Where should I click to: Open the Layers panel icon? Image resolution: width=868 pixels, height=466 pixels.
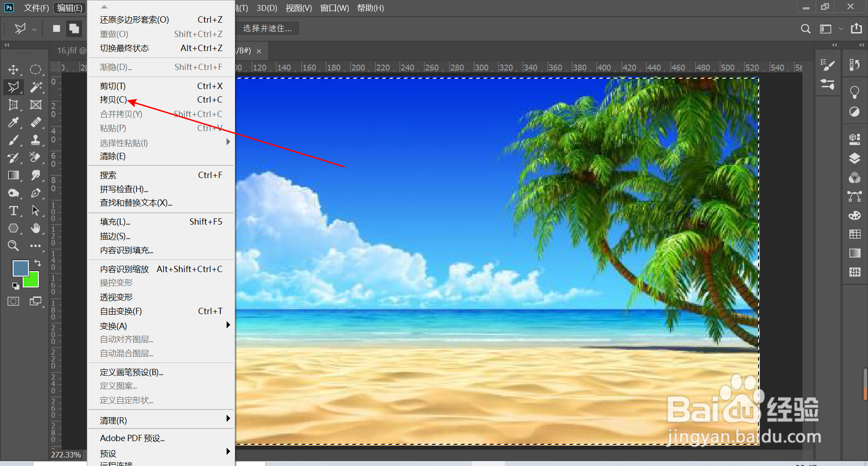tap(854, 158)
